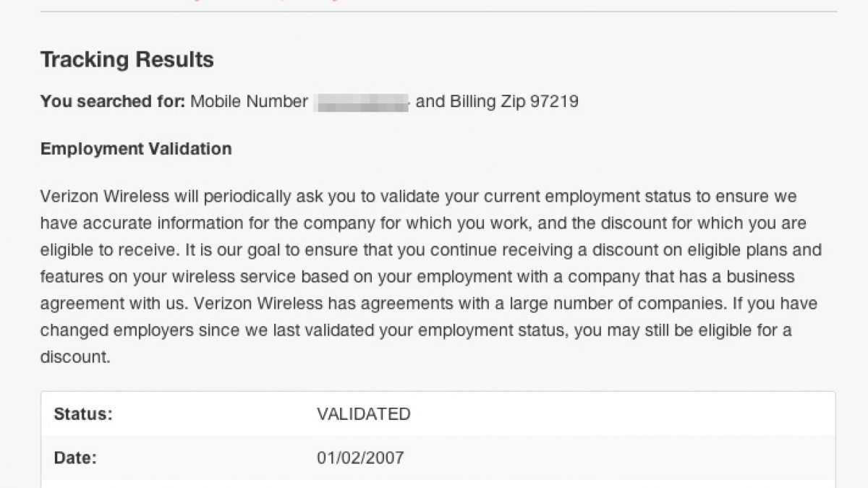The image size is (868, 488).
Task: Click the blurred mobile number
Action: (362, 102)
